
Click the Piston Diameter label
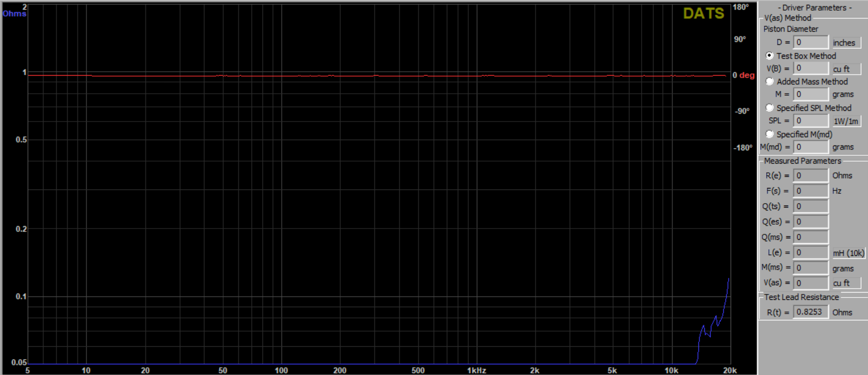790,29
